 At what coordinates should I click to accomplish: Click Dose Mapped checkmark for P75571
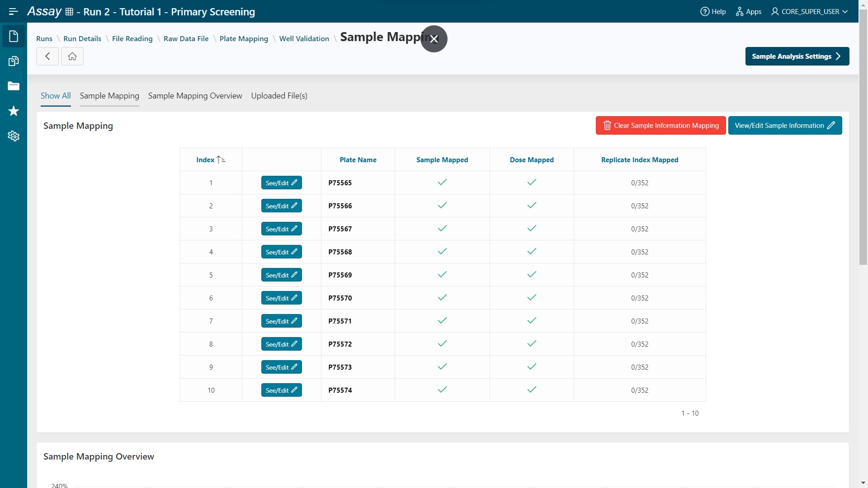532,320
